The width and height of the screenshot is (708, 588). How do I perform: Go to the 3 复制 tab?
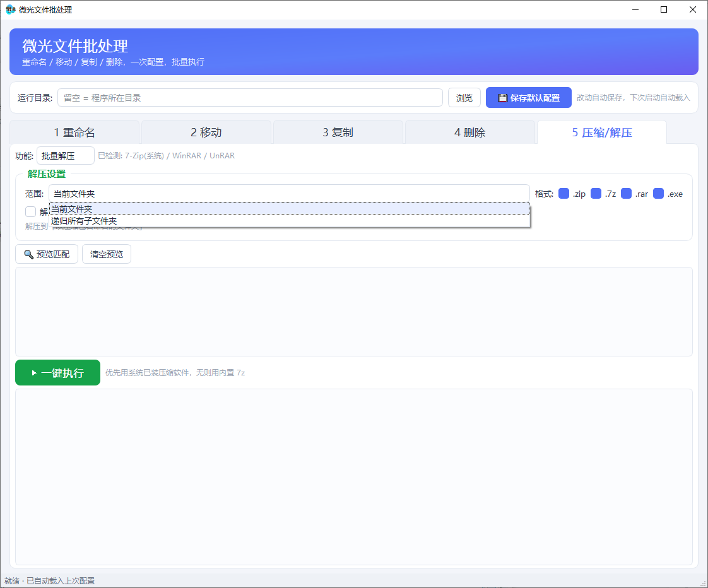coord(338,132)
